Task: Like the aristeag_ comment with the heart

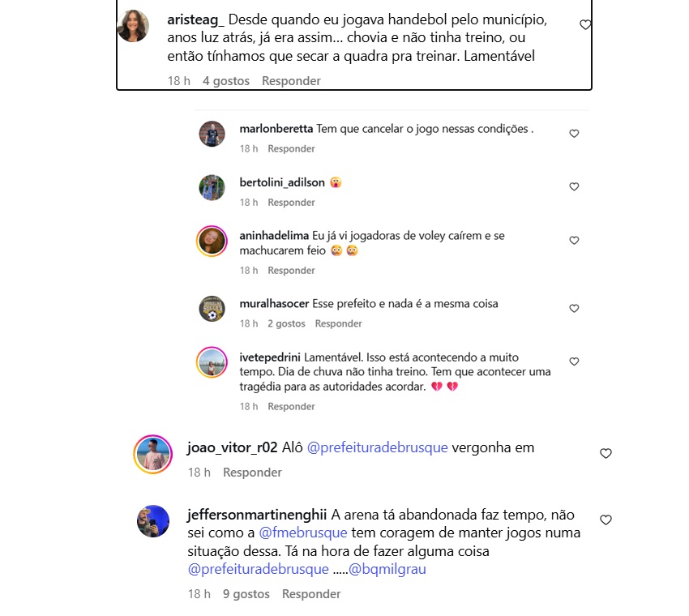Action: click(x=585, y=24)
